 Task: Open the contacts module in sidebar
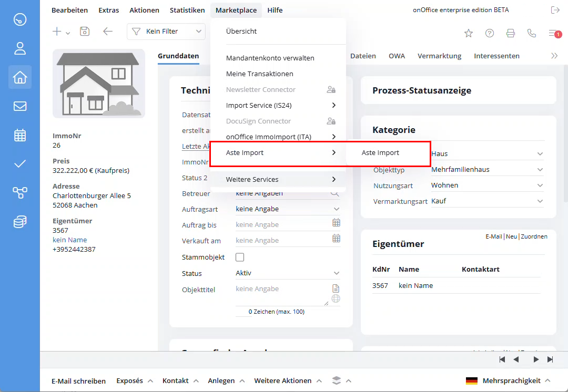click(20, 48)
